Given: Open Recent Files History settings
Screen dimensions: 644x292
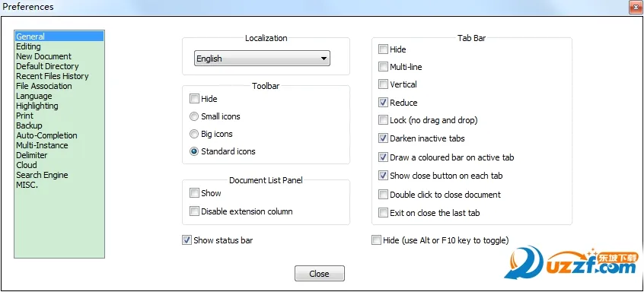Looking at the screenshot, I should pyautogui.click(x=59, y=76).
